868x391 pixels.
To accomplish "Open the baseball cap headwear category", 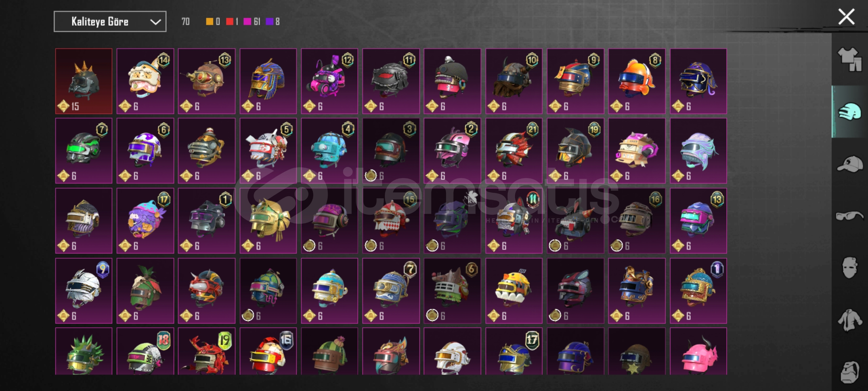I will (850, 164).
